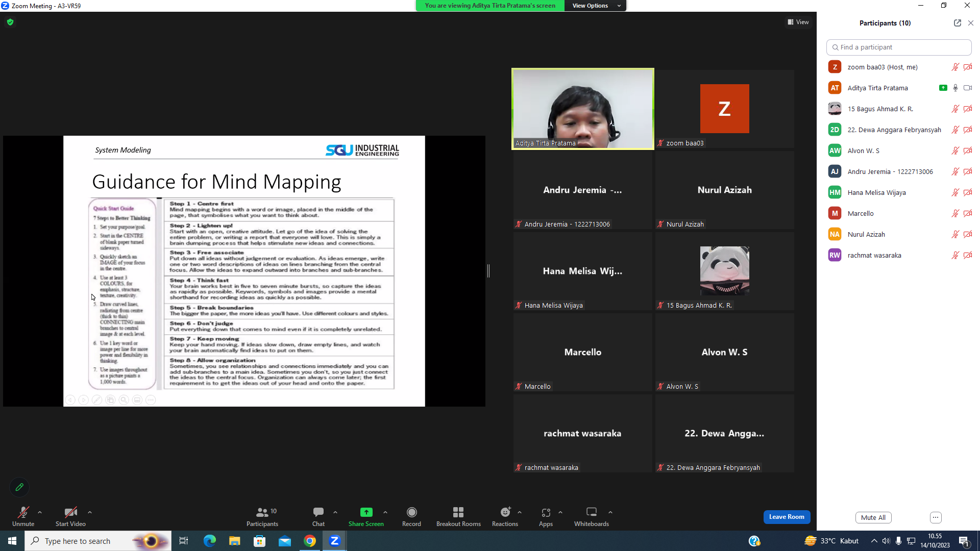
Task: Open share options arrow beside Share Screen
Action: coord(385,512)
